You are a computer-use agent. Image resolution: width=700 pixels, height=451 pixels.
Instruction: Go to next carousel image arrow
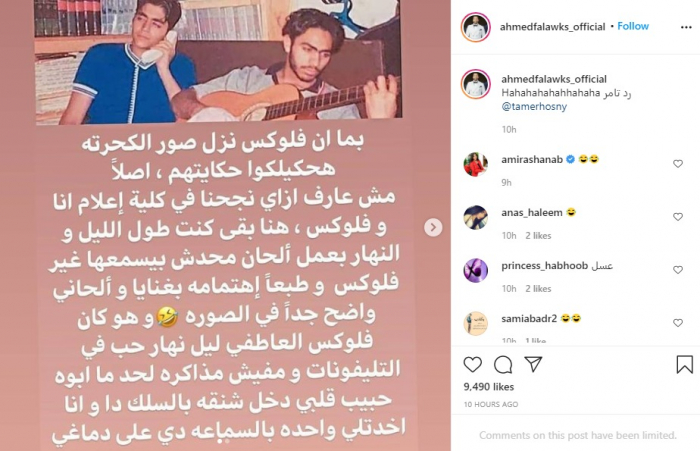click(x=433, y=227)
